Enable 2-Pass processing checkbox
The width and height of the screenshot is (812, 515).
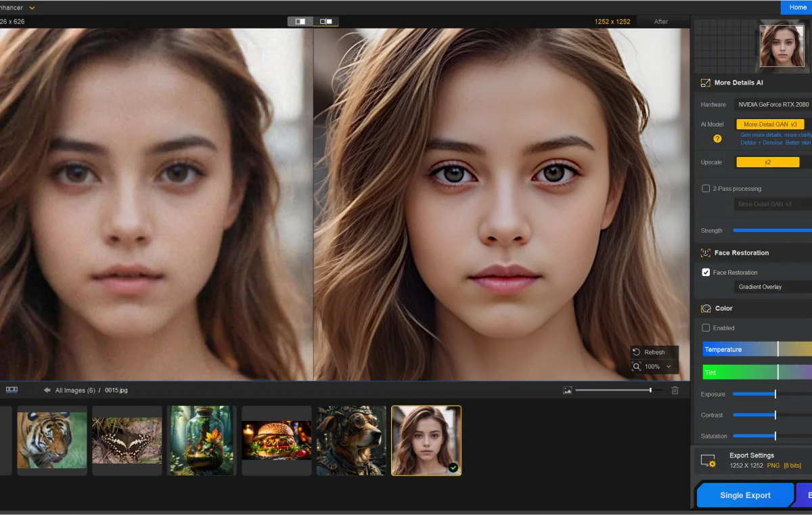[x=706, y=189]
